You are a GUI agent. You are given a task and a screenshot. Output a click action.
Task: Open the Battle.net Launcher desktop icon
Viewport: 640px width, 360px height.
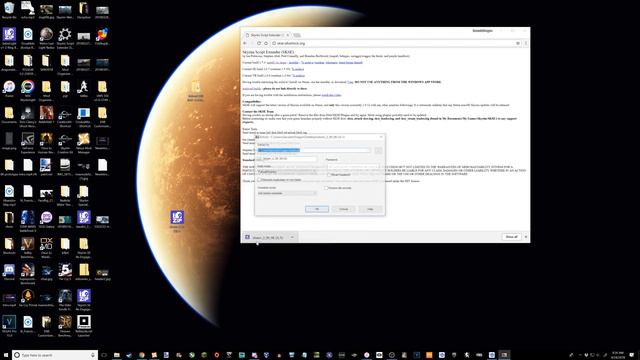coord(84,324)
